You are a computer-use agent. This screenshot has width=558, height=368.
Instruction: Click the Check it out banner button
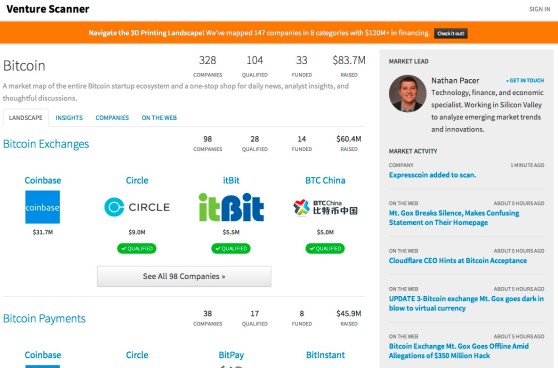451,33
